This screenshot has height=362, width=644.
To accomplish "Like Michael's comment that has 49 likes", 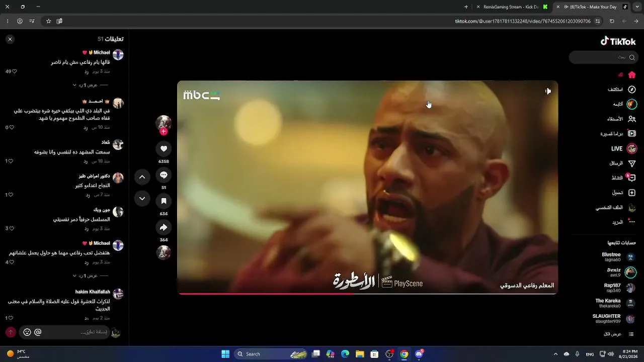I will tap(14, 72).
